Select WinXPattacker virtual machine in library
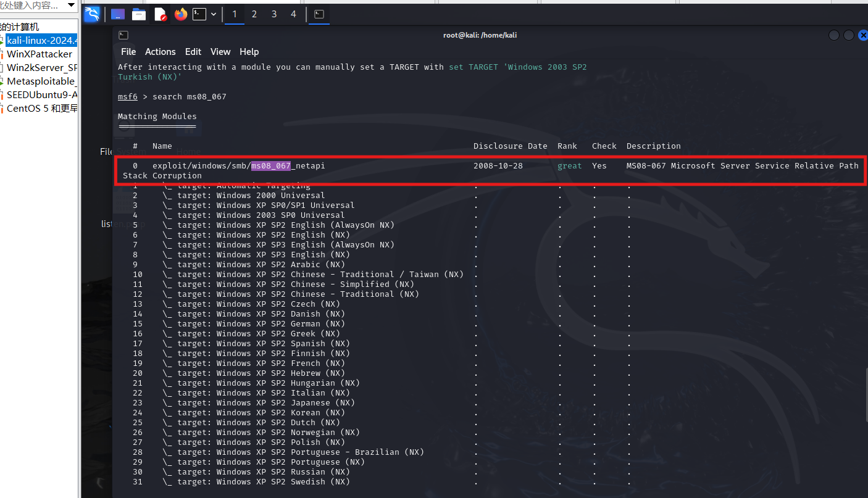Viewport: 868px width, 498px height. tap(39, 54)
